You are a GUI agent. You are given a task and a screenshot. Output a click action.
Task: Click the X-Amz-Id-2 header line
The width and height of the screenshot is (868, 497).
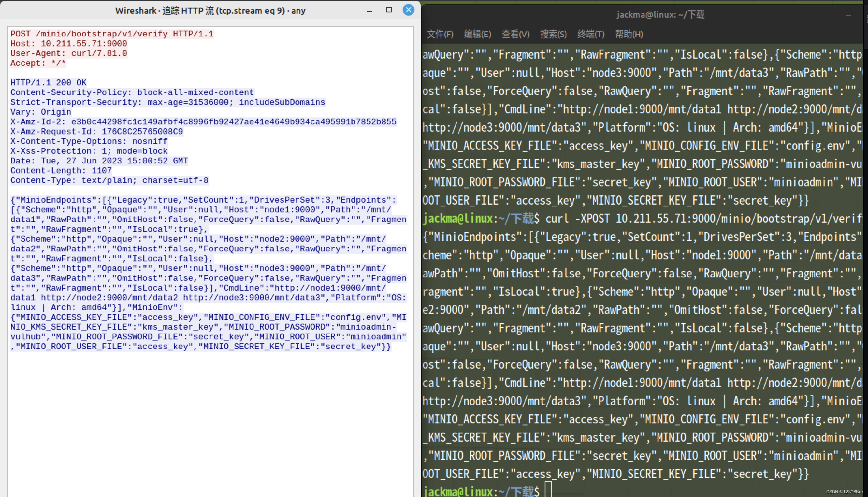coord(203,122)
